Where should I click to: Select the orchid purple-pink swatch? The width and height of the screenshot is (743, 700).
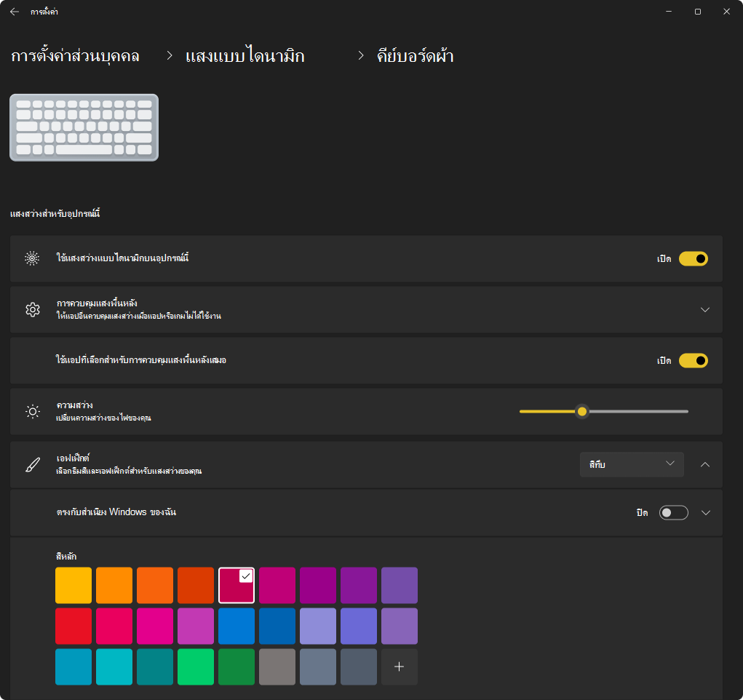[196, 626]
